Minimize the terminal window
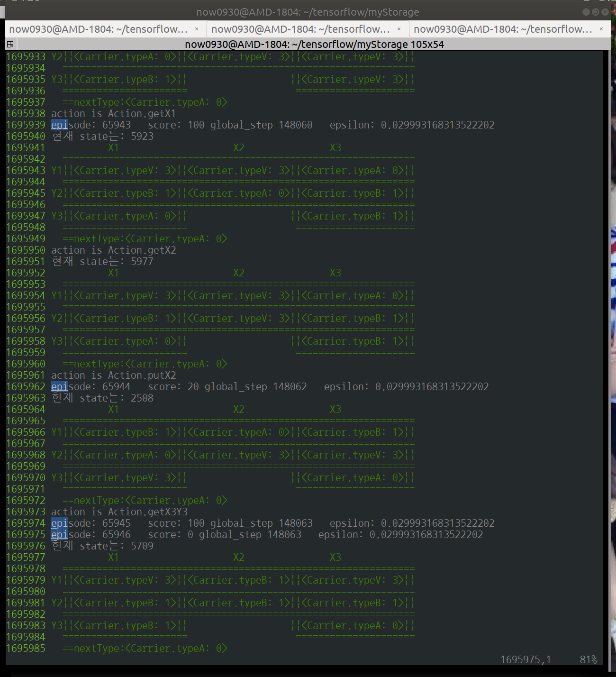 click(586, 12)
